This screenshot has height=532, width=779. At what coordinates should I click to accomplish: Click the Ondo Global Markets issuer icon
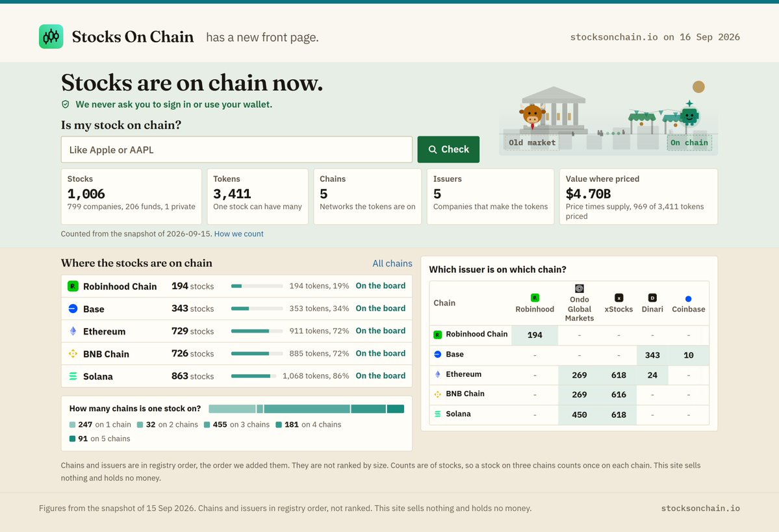click(x=580, y=288)
